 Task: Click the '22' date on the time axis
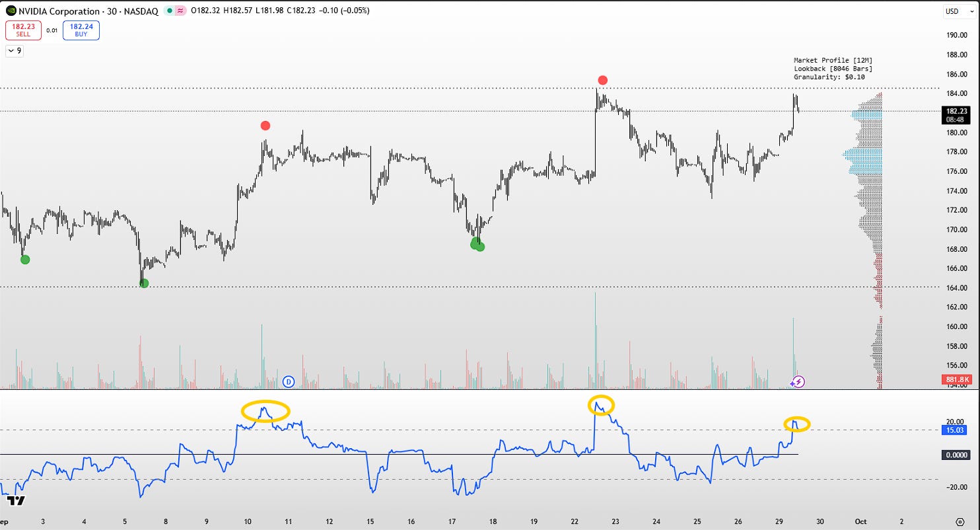click(x=575, y=521)
